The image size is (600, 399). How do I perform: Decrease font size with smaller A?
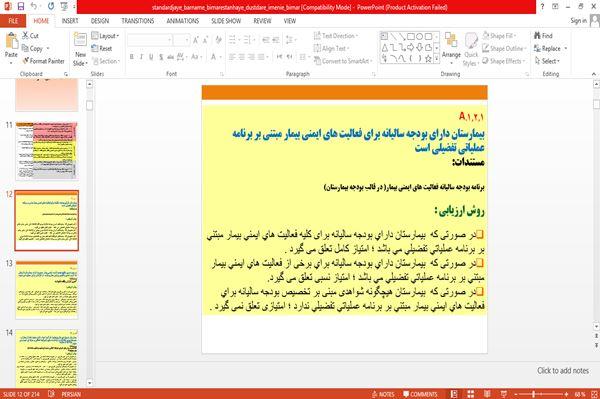tap(205, 40)
